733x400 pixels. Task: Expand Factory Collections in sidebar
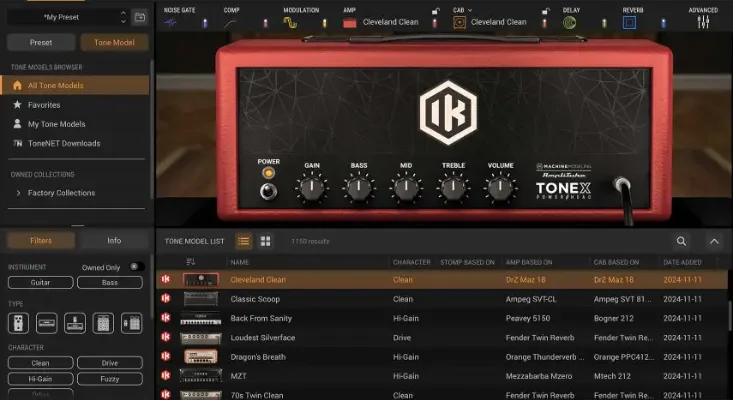click(x=61, y=193)
